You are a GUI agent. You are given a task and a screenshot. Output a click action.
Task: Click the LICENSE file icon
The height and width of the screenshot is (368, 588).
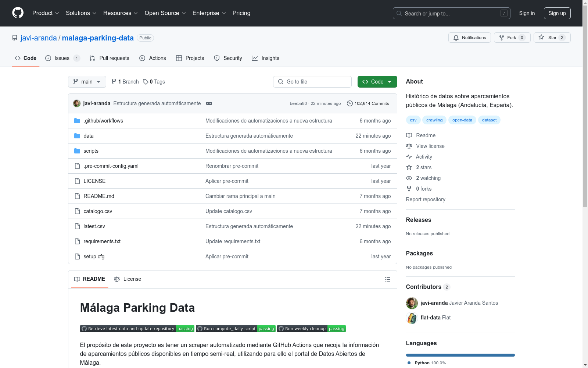point(77,181)
